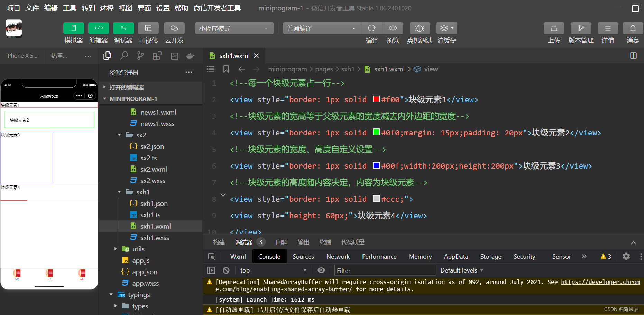
Task: Open the 文件 menu
Action: (32, 8)
